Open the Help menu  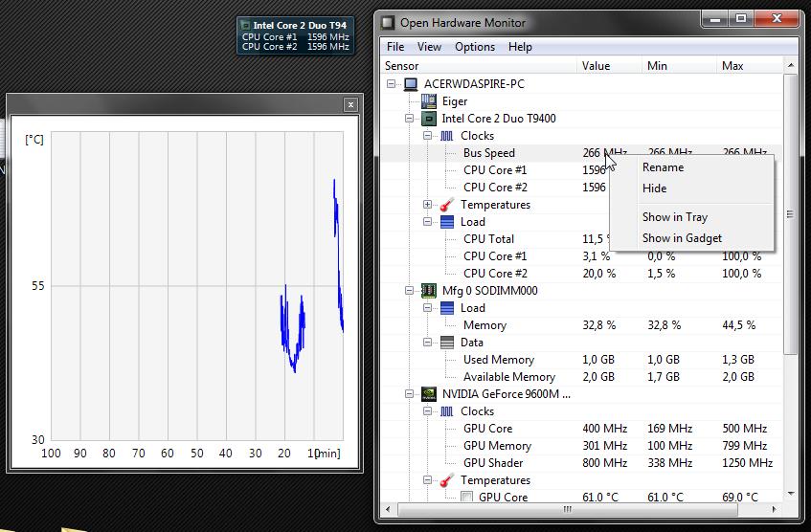pos(520,47)
